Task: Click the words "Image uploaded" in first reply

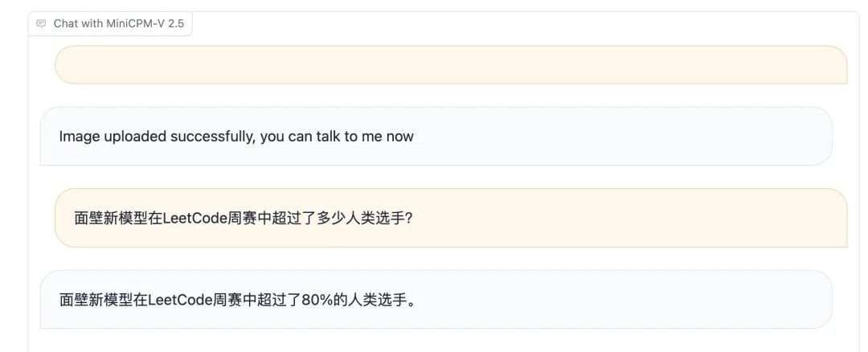Action: pyautogui.click(x=113, y=136)
